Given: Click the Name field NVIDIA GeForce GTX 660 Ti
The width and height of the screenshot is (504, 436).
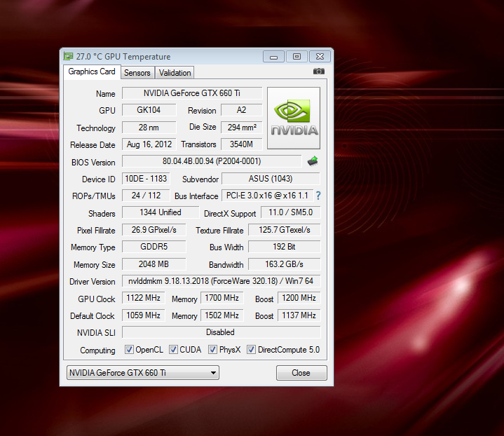Looking at the screenshot, I should pyautogui.click(x=192, y=93).
